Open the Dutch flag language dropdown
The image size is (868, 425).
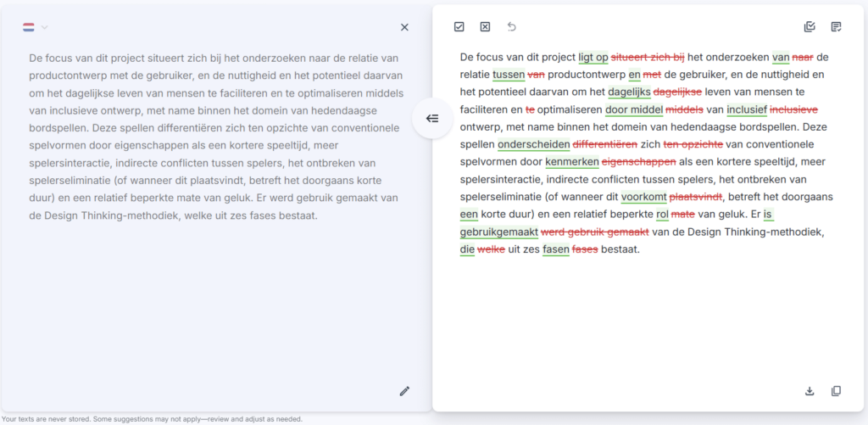coord(36,27)
